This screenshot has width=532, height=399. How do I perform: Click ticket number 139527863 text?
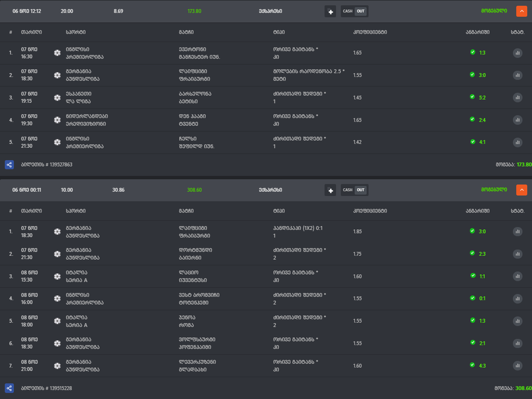(47, 165)
